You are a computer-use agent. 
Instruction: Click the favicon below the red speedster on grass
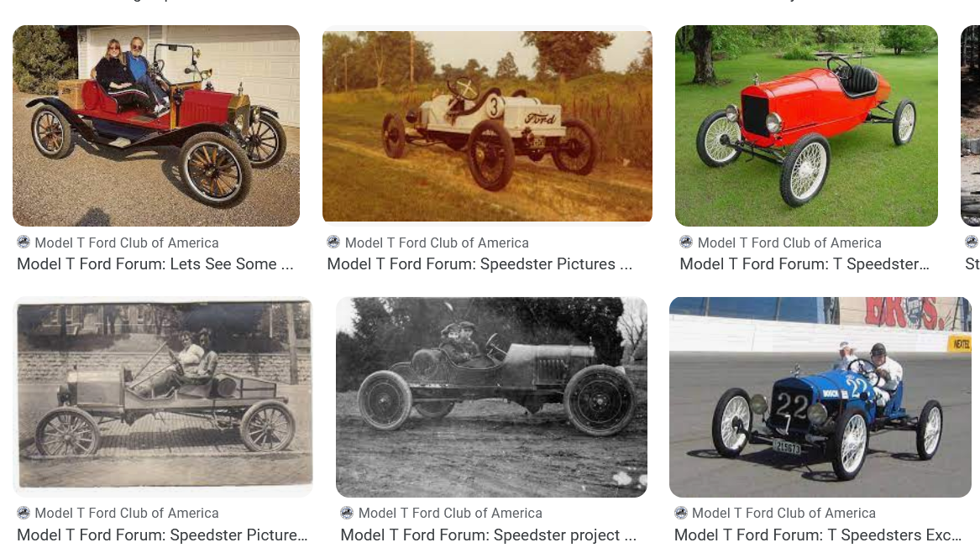pos(686,243)
